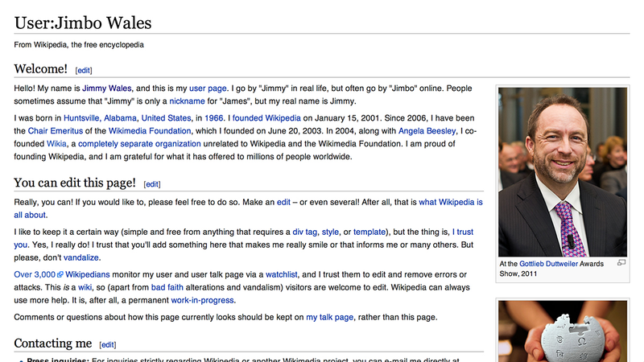Click the 'bad faith' link
The image size is (644, 362).
(x=167, y=287)
